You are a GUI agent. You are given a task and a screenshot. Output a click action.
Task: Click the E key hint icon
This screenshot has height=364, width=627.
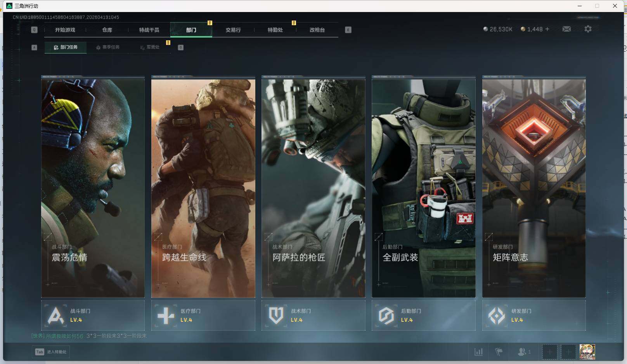pos(348,30)
